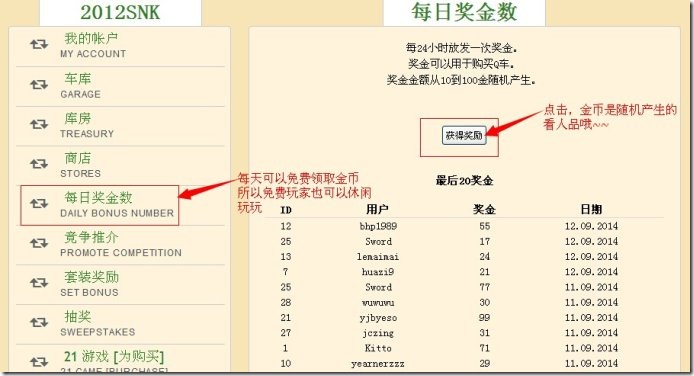
Task: Click the arrows icon beside My Account
Action: point(39,45)
